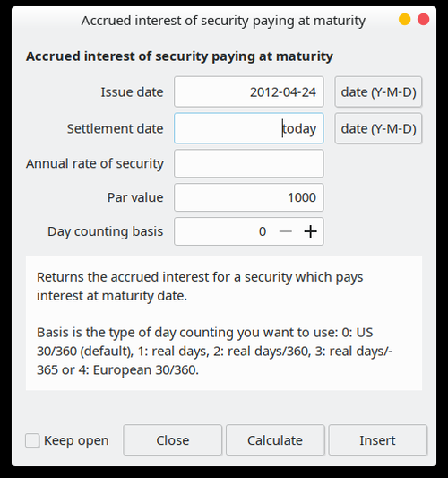Click the Issue date label

coord(132,92)
